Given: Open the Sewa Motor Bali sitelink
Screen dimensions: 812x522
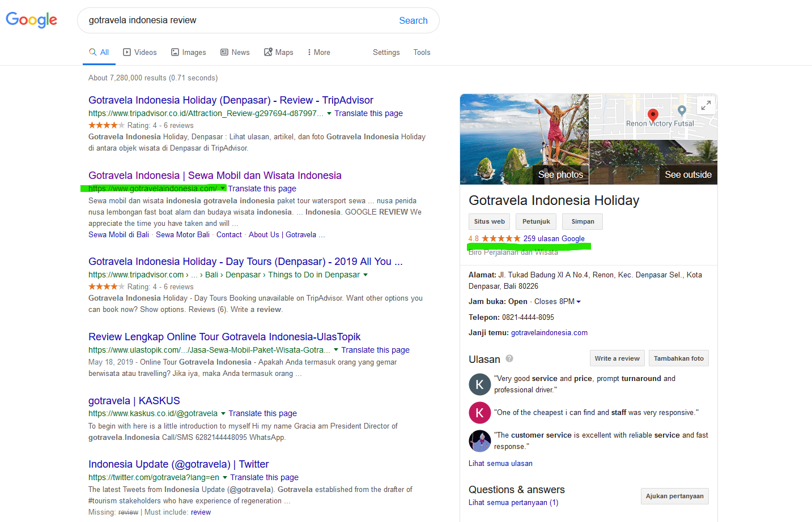Looking at the screenshot, I should pyautogui.click(x=183, y=234).
